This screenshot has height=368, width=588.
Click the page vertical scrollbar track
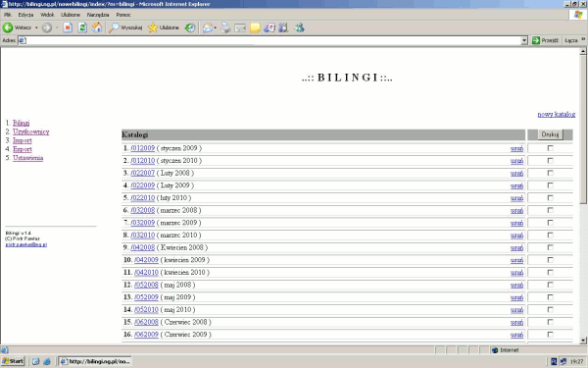click(x=583, y=271)
